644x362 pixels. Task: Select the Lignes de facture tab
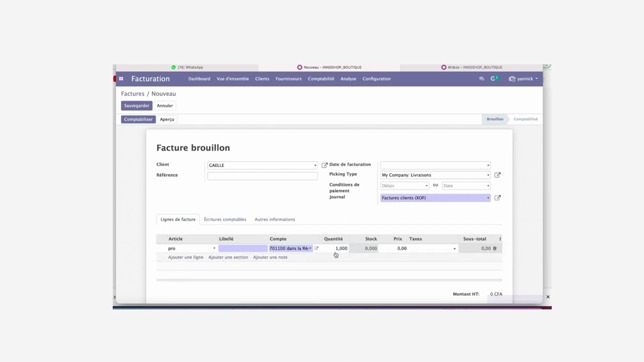coord(178,219)
